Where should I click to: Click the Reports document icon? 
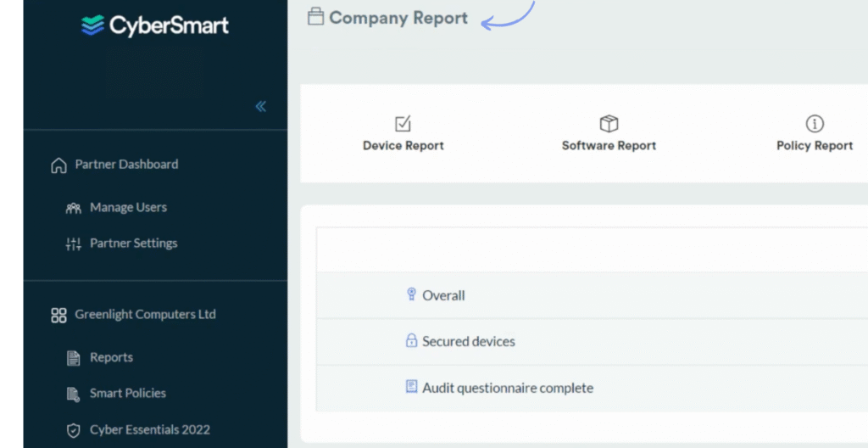pyautogui.click(x=73, y=358)
